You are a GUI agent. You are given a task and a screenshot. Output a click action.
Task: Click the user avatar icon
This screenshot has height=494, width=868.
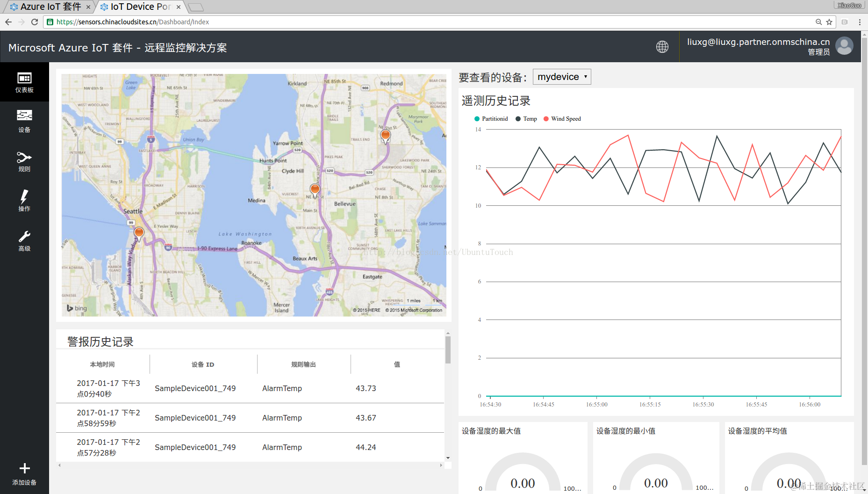[x=844, y=46]
